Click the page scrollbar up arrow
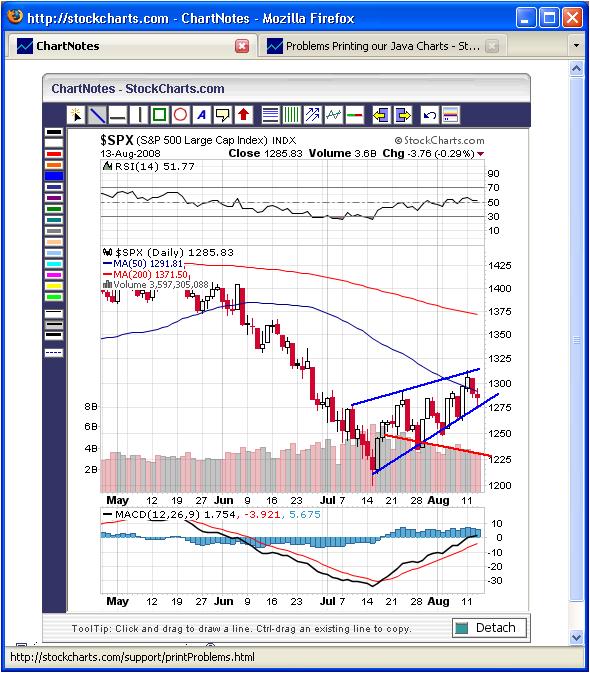This screenshot has width=590, height=673. click(576, 69)
